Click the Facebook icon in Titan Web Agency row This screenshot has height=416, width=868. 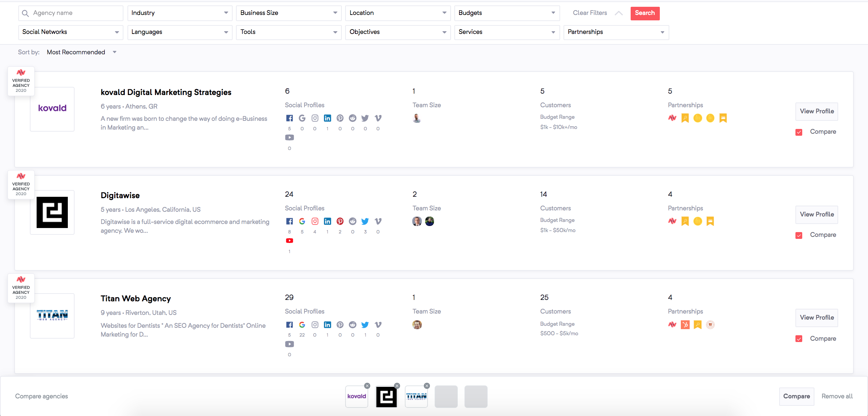point(289,325)
